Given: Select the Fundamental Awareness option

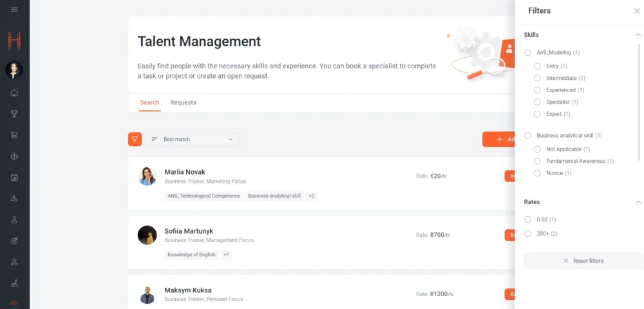Looking at the screenshot, I should coord(537,161).
